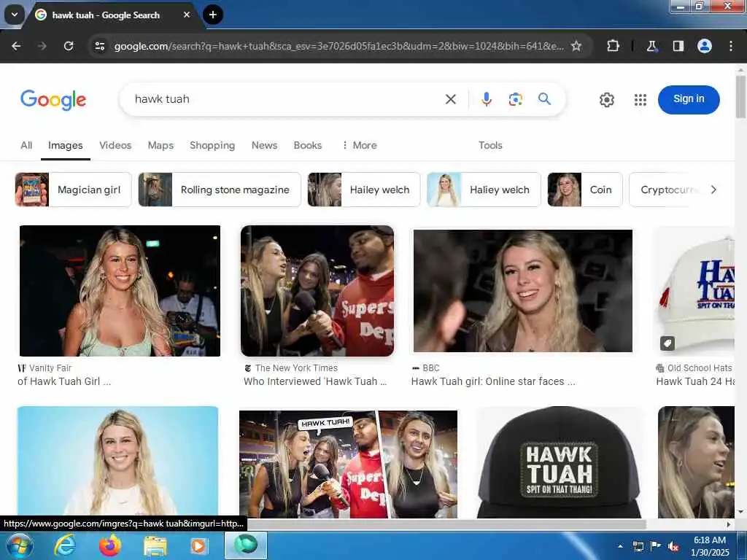
Task: Click 'Hawk Tuah girl: Online star faces' link
Action: tap(493, 381)
